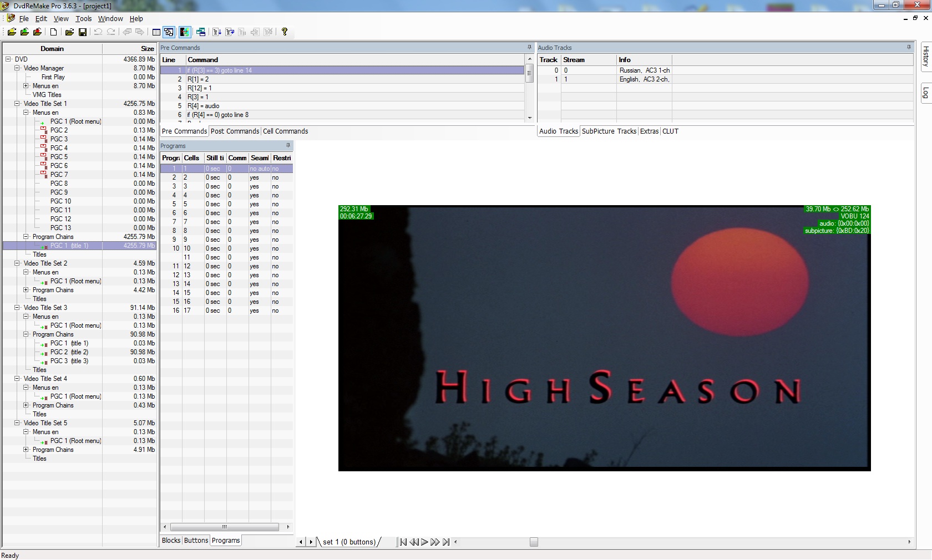Open the History side panel tab
Viewport: 932px width, 560px height.
(925, 56)
